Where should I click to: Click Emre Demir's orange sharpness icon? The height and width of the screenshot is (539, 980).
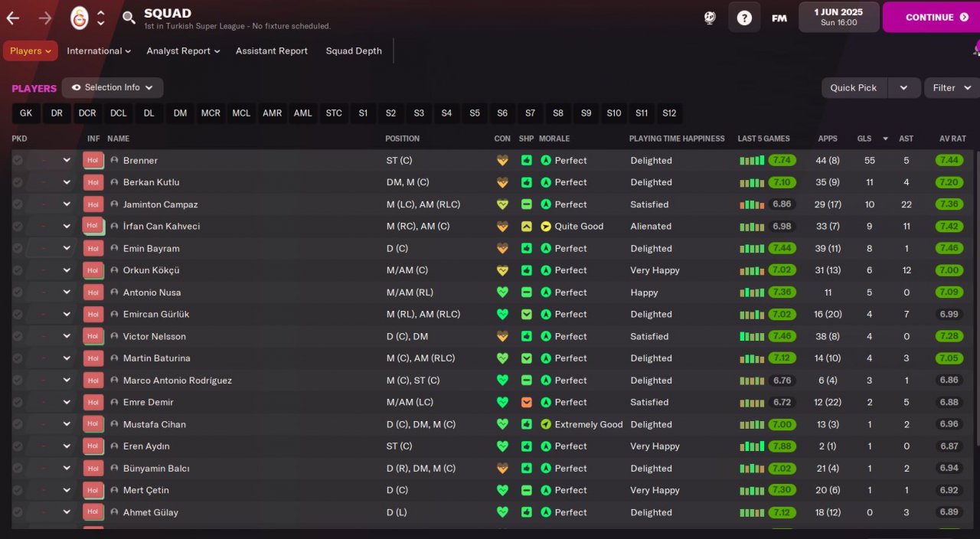[527, 402]
